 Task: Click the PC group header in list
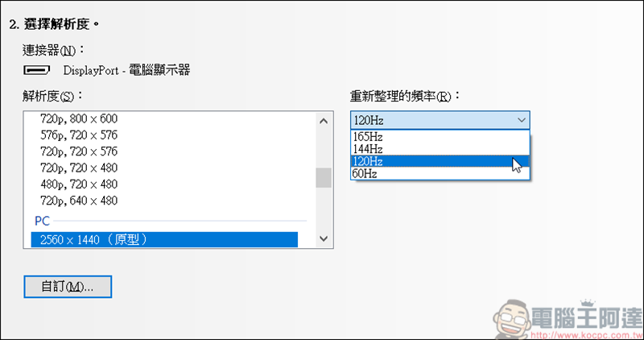click(42, 220)
